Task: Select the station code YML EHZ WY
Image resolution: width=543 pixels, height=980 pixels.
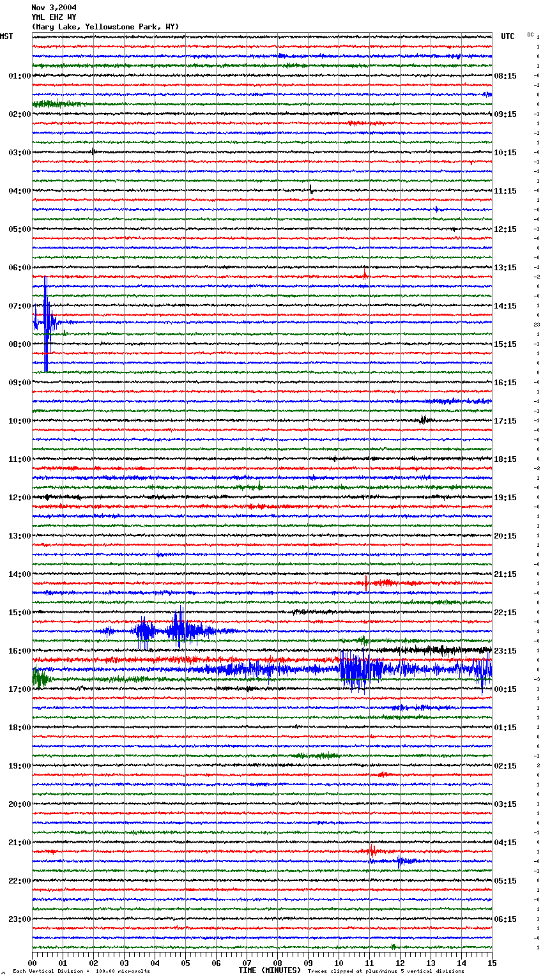Action: (x=54, y=17)
